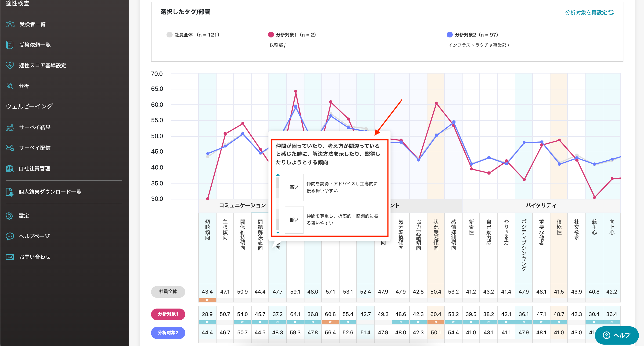Open the お問い合わせ menu item
This screenshot has height=346, width=644.
coord(35,257)
